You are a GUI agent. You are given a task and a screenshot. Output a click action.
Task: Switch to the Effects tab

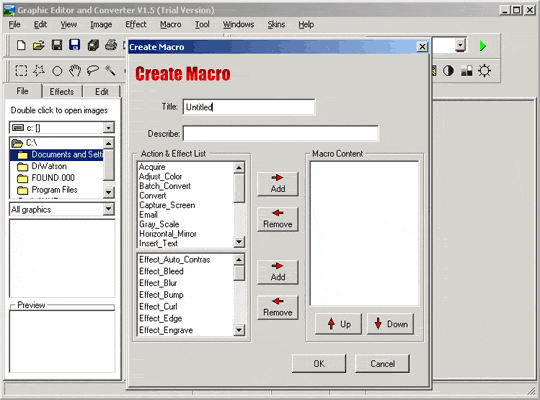pyautogui.click(x=62, y=92)
